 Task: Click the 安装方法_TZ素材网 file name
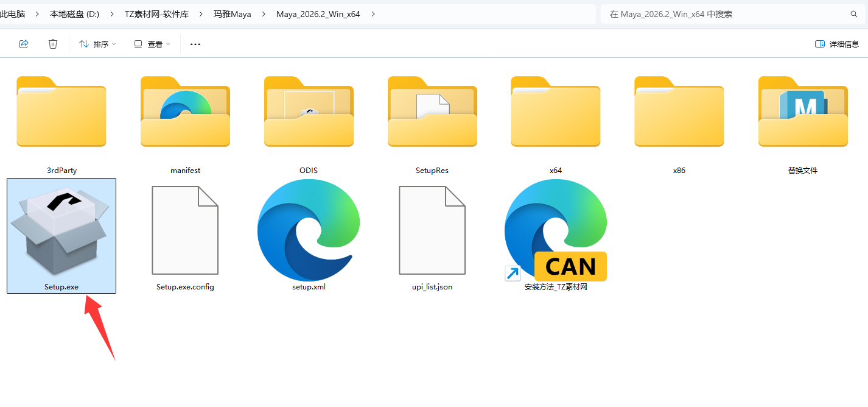[556, 287]
